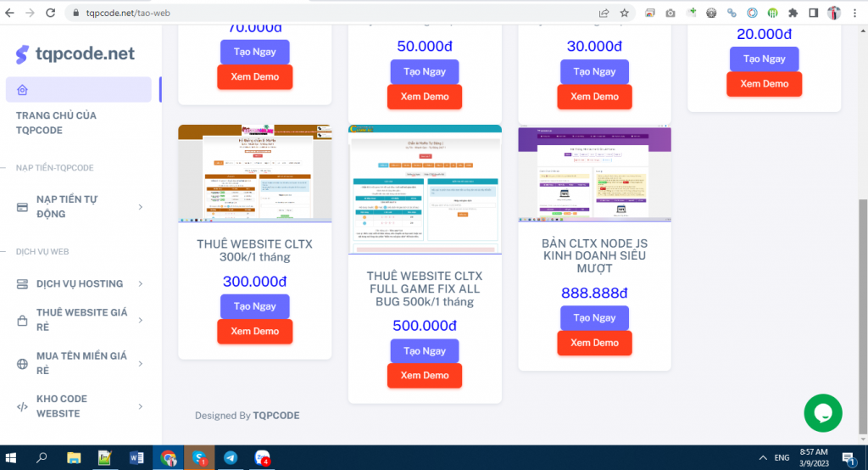Expand THUÊ WEBSITE GIÁ RẺ section
Viewport: 868px width, 470px height.
pyautogui.click(x=80, y=320)
